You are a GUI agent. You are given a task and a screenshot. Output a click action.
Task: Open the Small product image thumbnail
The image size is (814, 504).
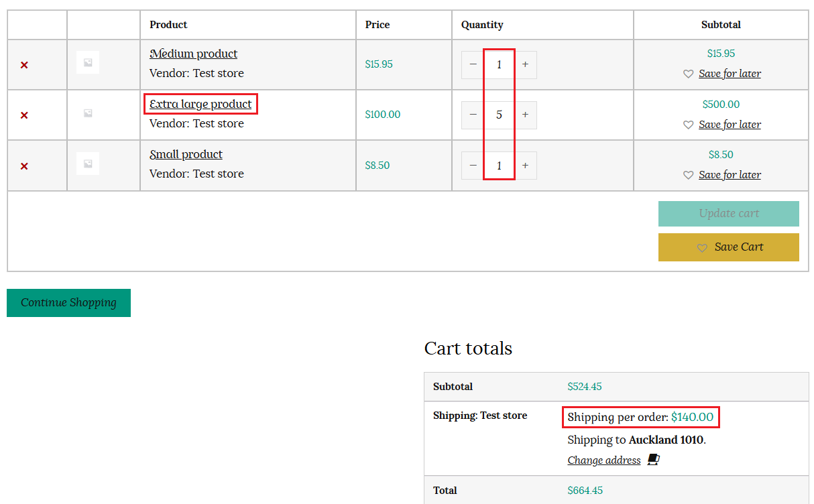coord(88,164)
